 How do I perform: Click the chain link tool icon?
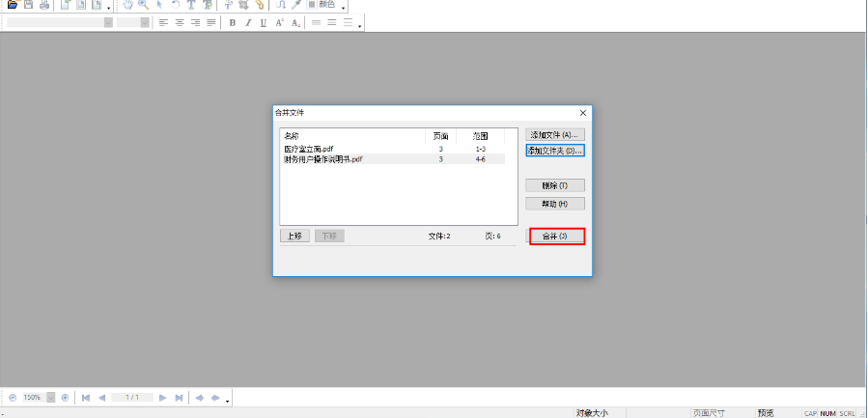point(259,5)
